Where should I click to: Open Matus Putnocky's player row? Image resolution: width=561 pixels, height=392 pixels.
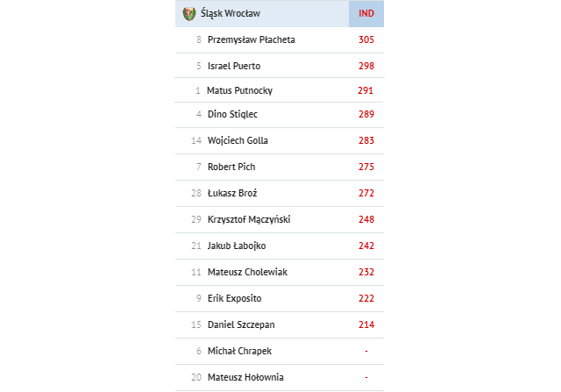pyautogui.click(x=279, y=90)
